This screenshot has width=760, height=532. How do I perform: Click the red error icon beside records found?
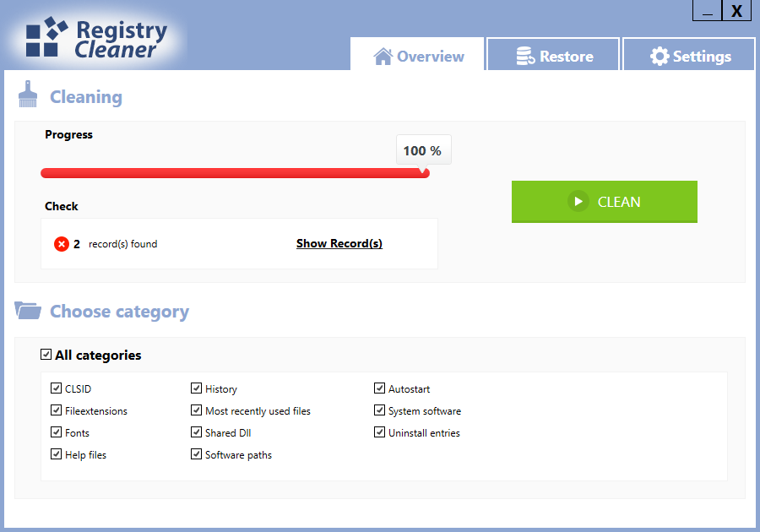click(x=62, y=244)
